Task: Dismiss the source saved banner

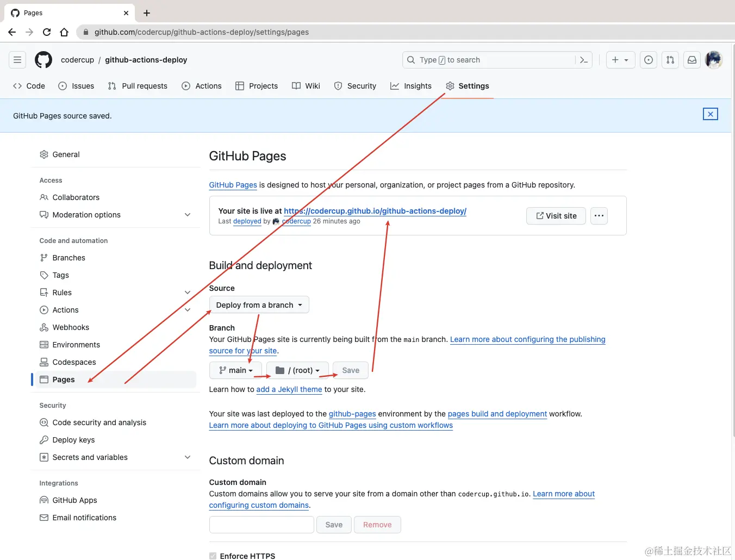Action: pyautogui.click(x=711, y=114)
